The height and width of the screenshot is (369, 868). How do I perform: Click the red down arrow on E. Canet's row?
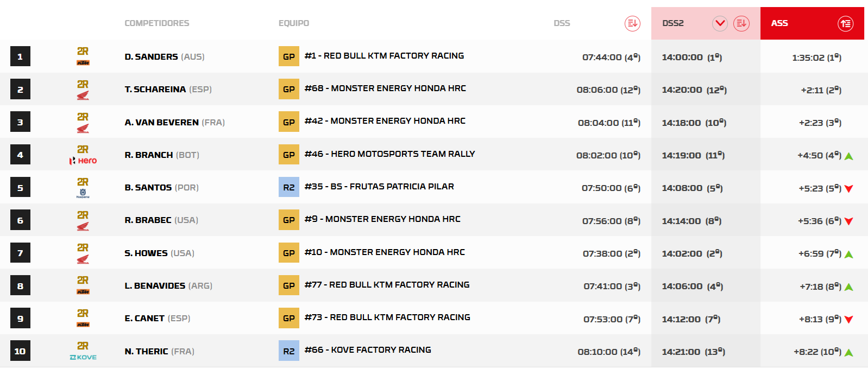(x=849, y=320)
